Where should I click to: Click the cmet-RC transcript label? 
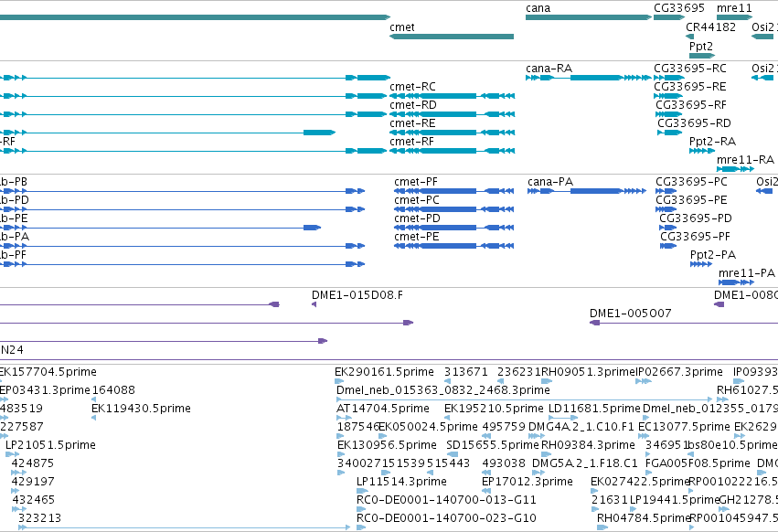tap(412, 86)
